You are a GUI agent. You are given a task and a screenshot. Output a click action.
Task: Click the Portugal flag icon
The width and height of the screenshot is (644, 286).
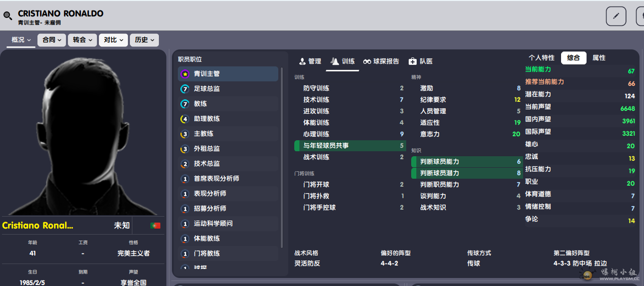click(x=155, y=226)
